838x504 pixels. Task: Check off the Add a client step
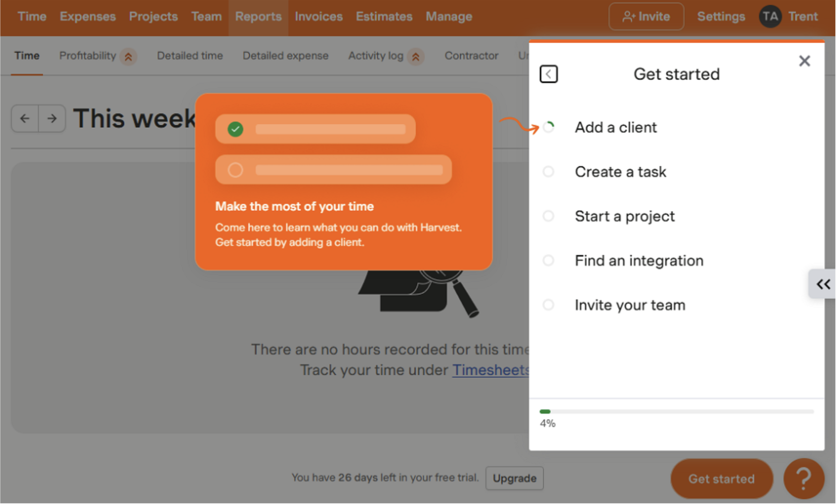[549, 127]
